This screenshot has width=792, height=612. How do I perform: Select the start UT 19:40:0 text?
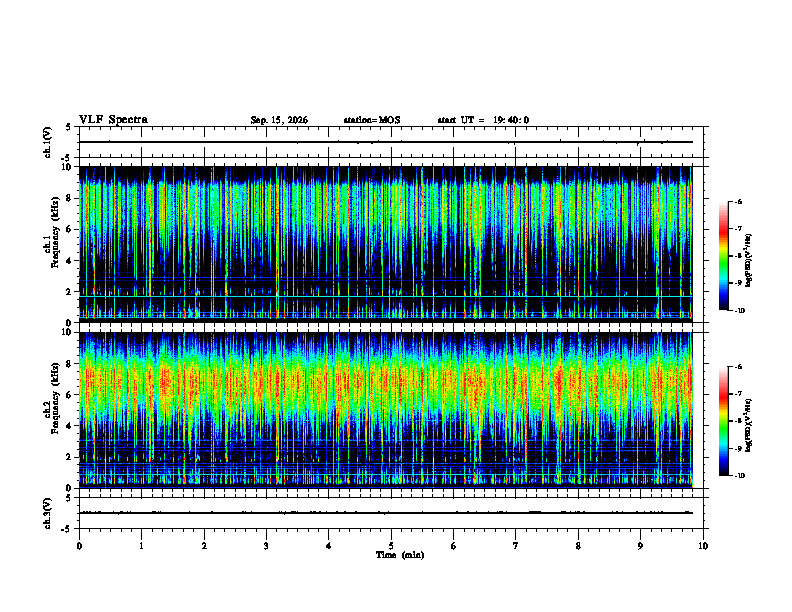click(x=483, y=120)
